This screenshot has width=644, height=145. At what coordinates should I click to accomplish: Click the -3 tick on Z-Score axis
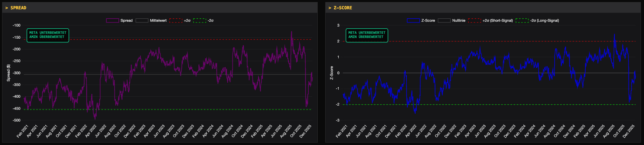point(338,120)
